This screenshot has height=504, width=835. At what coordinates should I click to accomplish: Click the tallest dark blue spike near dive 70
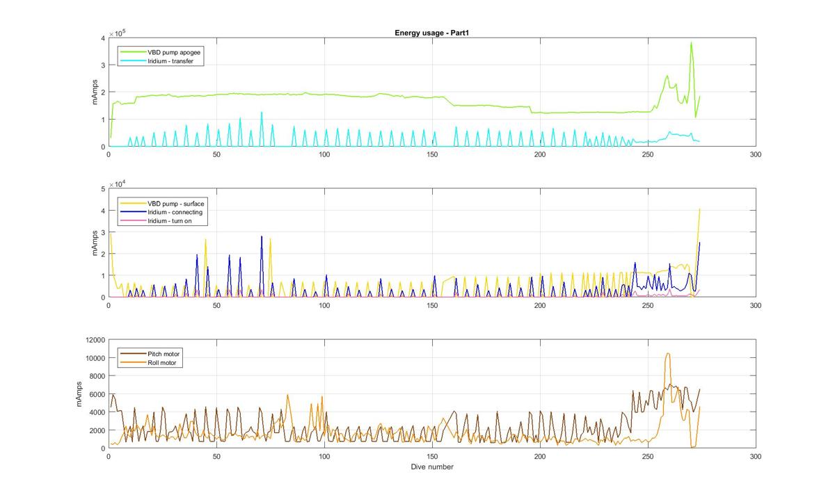tap(262, 237)
